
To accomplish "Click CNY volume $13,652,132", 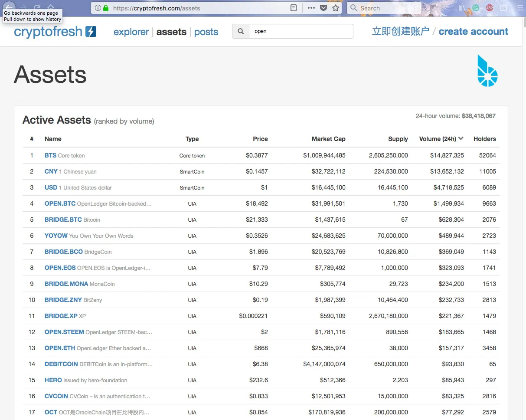I will pos(447,171).
